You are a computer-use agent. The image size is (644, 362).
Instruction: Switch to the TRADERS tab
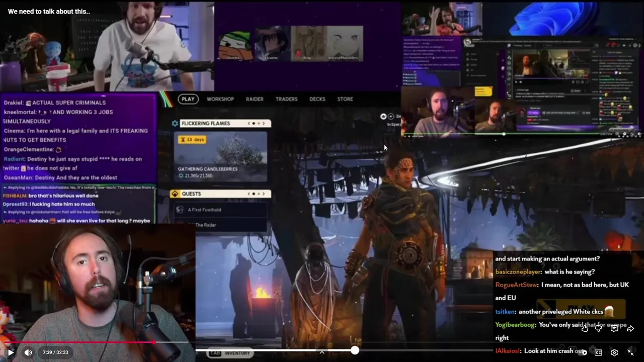pos(286,99)
